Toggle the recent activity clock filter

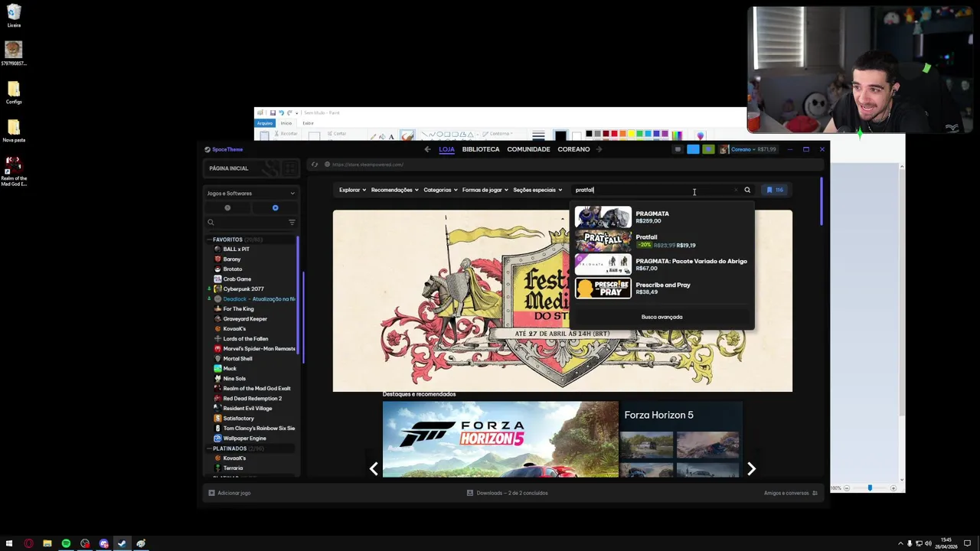227,208
